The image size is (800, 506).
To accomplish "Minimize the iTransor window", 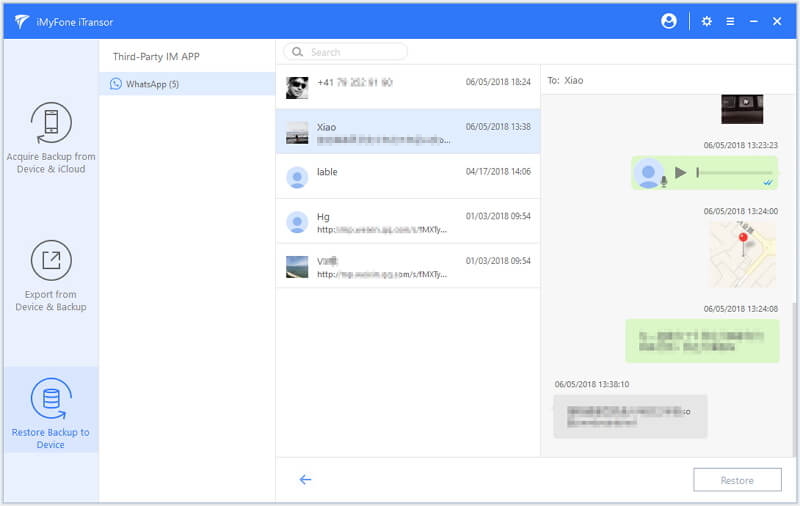I will [754, 21].
